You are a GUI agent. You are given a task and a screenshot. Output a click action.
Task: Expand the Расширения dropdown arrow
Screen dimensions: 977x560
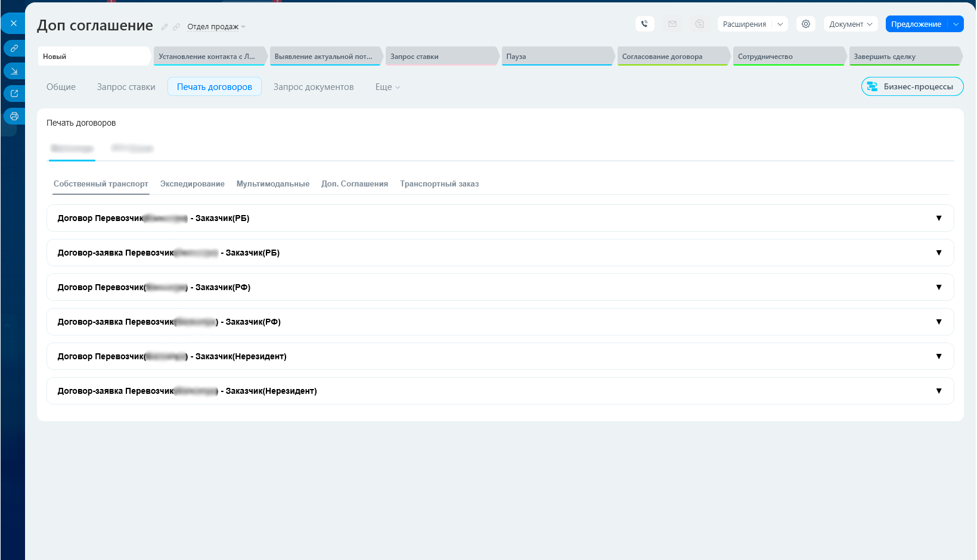(780, 24)
